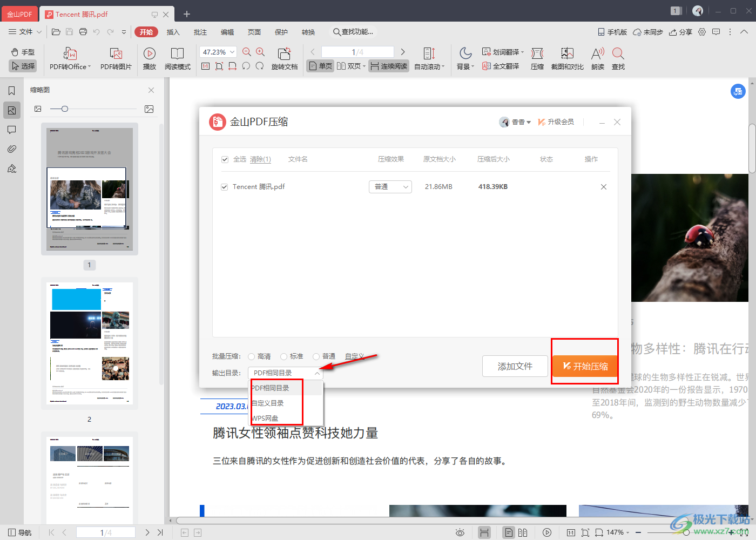Open the 147% zoom dropdown in status bar
The image size is (756, 540).
point(618,532)
